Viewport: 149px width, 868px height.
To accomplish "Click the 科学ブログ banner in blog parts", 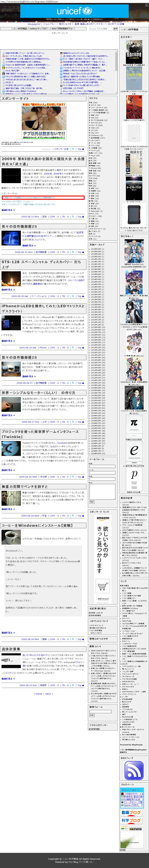I will (131, 821).
